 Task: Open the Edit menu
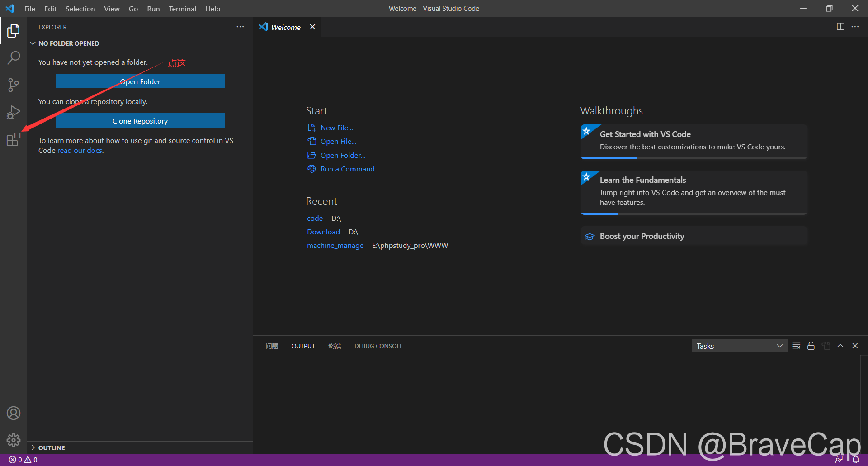(50, 9)
